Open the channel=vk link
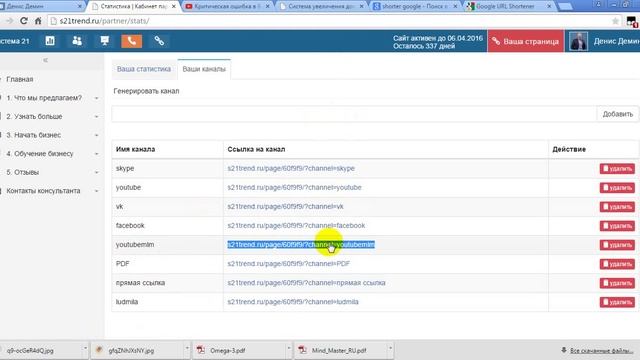Screen dimensions: 640x360 (285, 207)
